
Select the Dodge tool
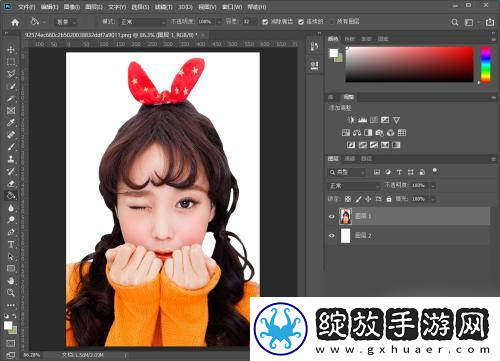tap(11, 220)
